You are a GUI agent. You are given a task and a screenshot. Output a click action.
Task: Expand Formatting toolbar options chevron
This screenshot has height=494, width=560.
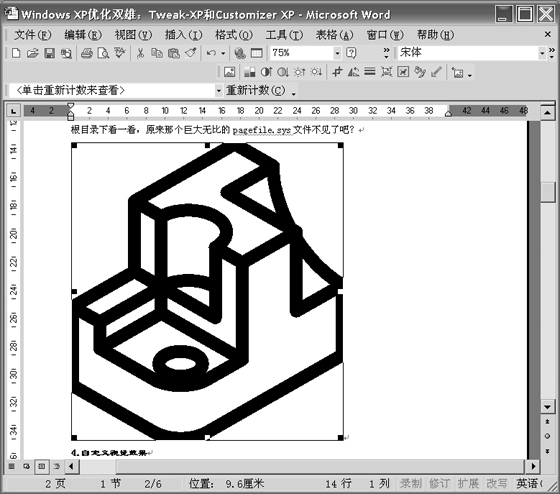point(551,53)
